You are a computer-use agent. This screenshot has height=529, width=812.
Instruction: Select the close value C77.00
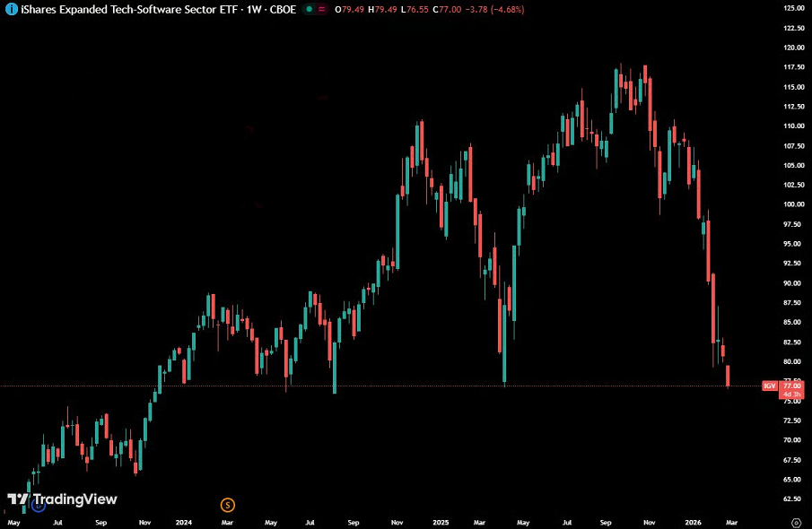(447, 9)
